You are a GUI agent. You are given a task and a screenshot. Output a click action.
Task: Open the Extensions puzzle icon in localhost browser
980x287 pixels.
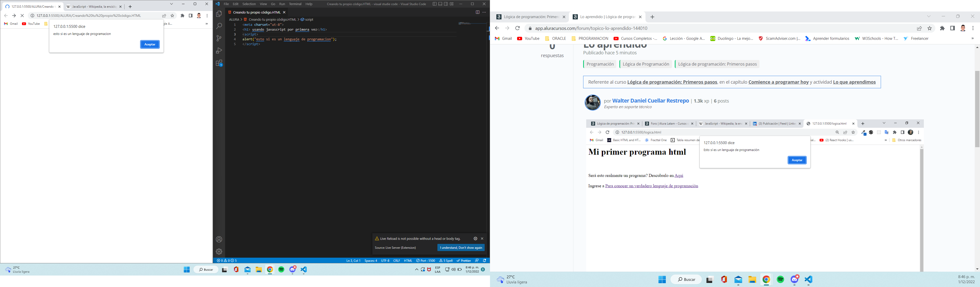182,16
